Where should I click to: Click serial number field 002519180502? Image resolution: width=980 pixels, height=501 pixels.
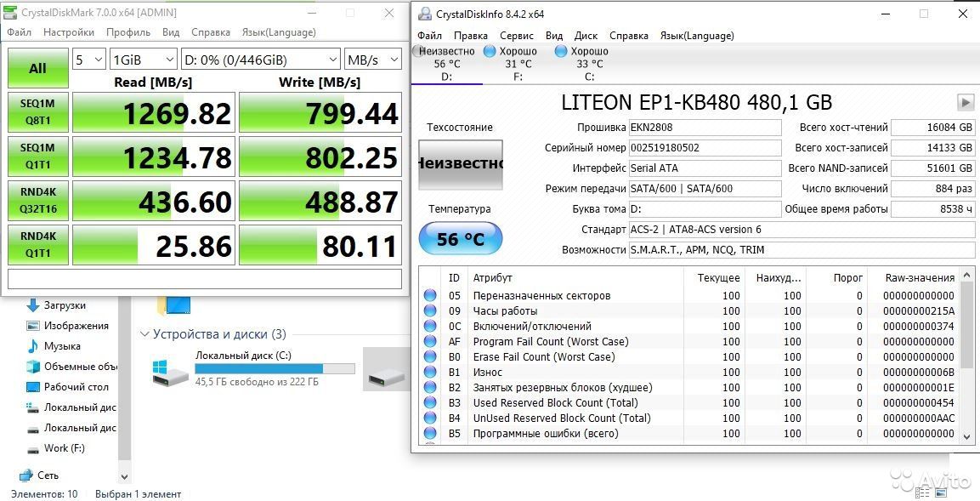(705, 148)
